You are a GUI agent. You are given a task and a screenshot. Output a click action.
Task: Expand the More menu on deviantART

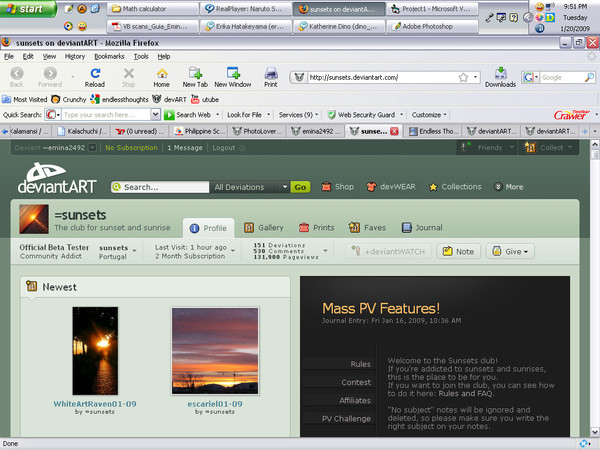click(509, 187)
